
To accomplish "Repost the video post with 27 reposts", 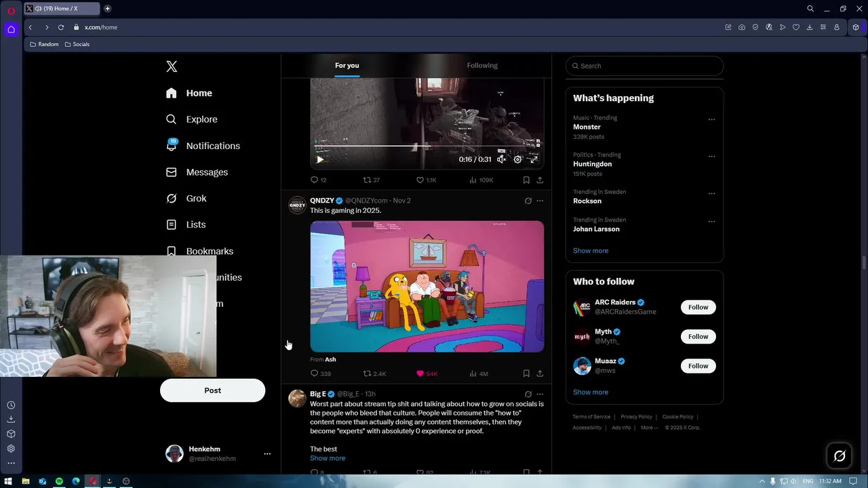I will pos(372,180).
